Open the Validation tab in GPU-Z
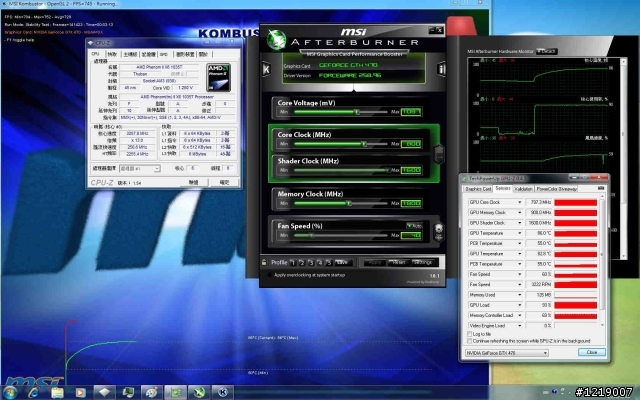640x400 pixels. [523, 189]
